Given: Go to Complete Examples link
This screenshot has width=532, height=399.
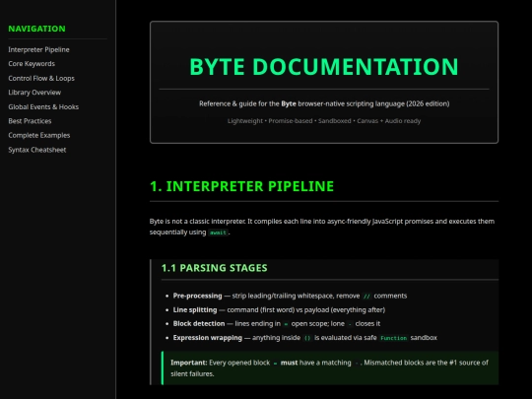Looking at the screenshot, I should coord(39,135).
